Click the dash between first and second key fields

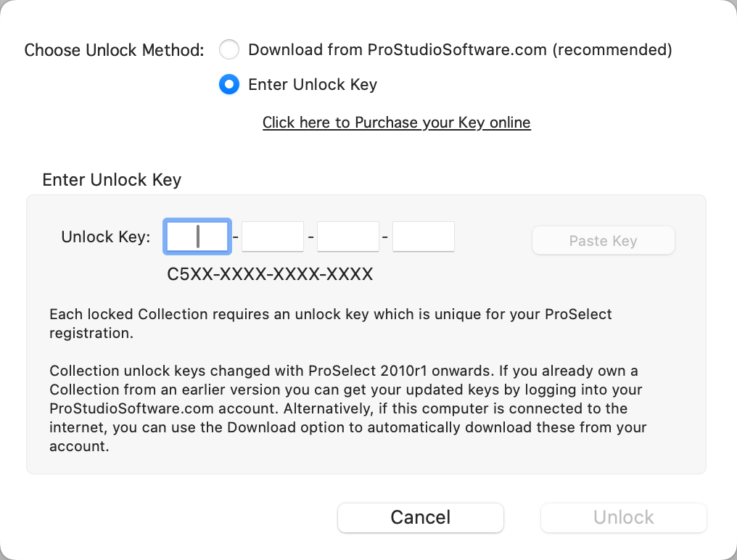pyautogui.click(x=236, y=238)
